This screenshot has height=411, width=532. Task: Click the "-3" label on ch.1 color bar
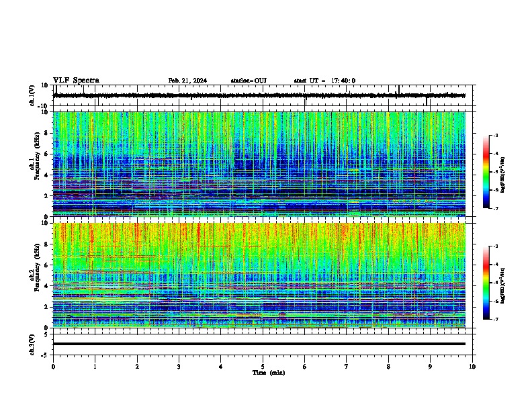coord(496,136)
